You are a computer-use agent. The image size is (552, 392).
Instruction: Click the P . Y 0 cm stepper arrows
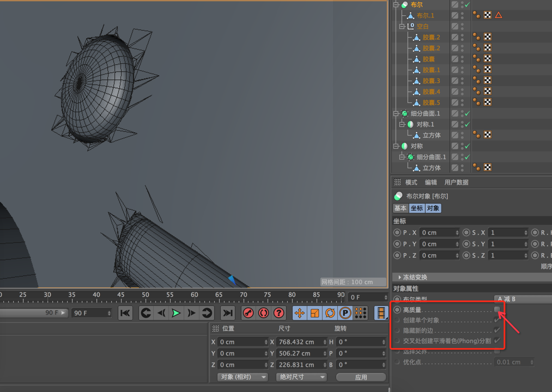point(457,244)
